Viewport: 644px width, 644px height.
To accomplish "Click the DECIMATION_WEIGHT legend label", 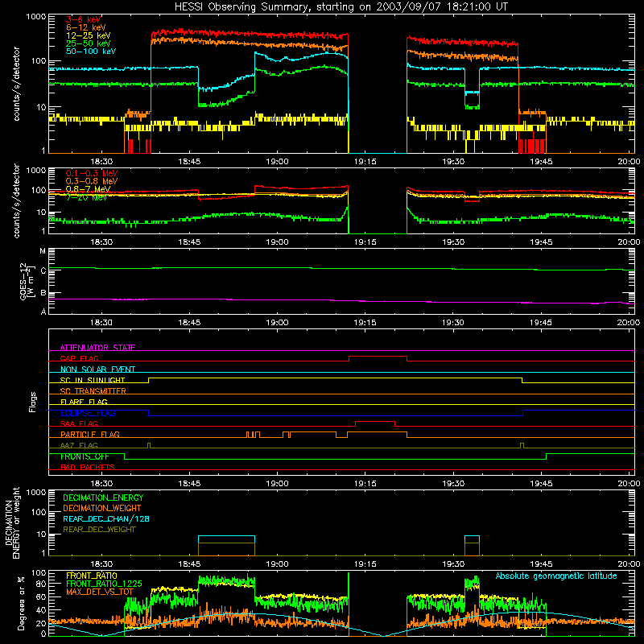I will click(102, 508).
